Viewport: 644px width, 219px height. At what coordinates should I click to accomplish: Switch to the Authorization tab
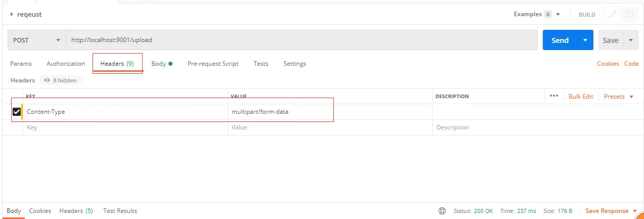[x=66, y=64]
